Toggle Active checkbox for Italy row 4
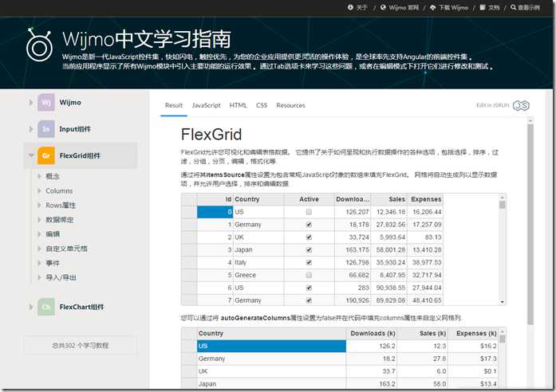556x392 pixels. (309, 262)
